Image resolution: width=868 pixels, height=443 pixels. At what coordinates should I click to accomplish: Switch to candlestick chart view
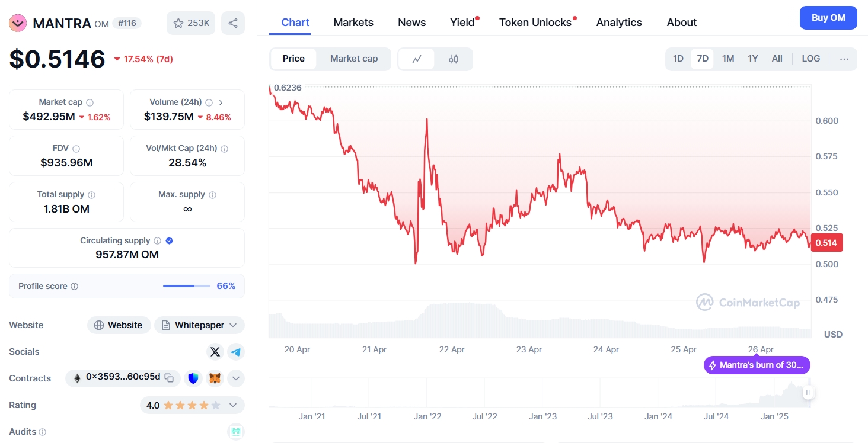point(454,59)
